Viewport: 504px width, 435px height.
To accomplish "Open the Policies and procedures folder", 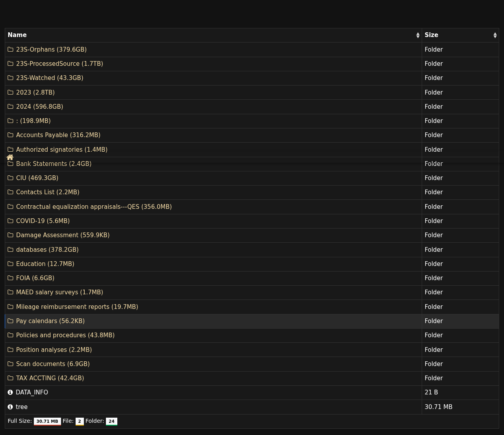I will click(65, 335).
